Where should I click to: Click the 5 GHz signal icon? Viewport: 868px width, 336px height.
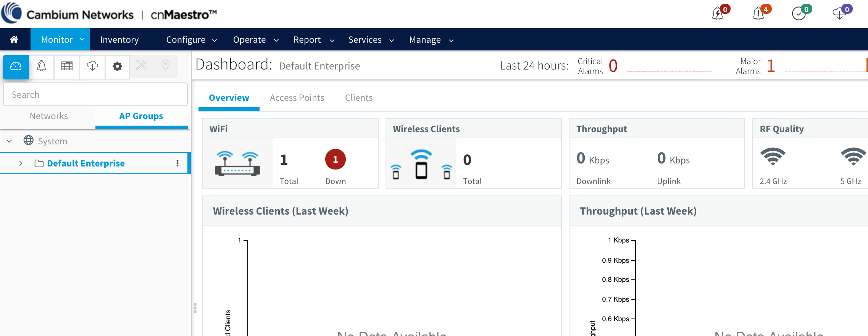click(853, 156)
